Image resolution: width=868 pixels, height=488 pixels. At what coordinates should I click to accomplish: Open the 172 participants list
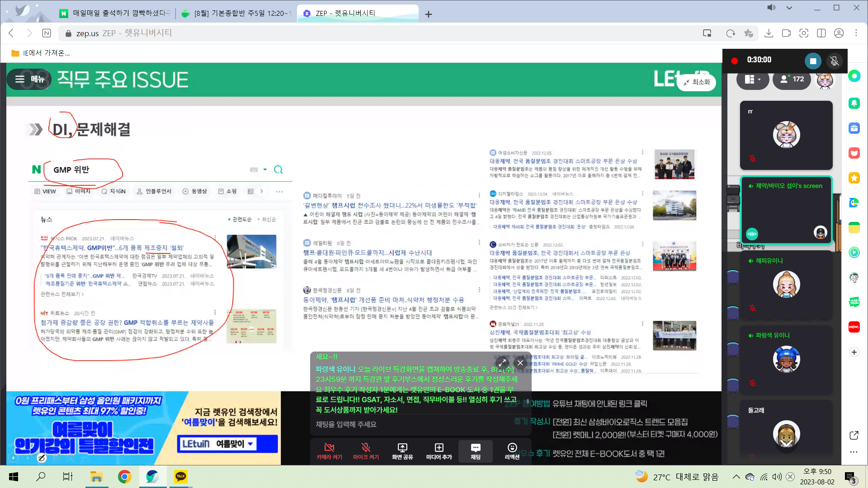792,80
